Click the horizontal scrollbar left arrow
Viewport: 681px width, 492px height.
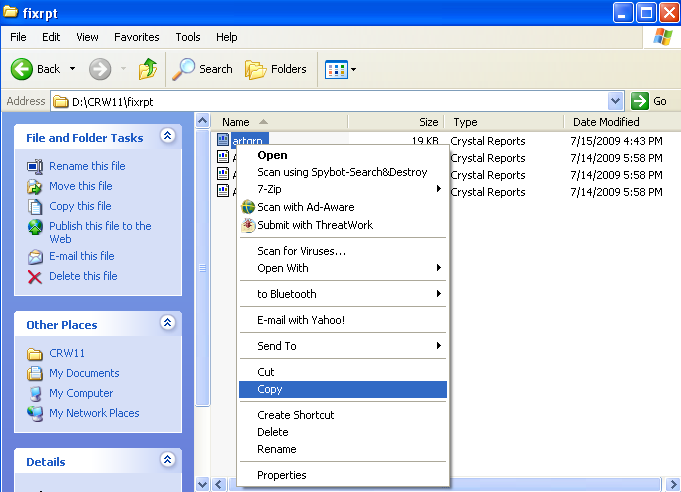pyautogui.click(x=219, y=484)
